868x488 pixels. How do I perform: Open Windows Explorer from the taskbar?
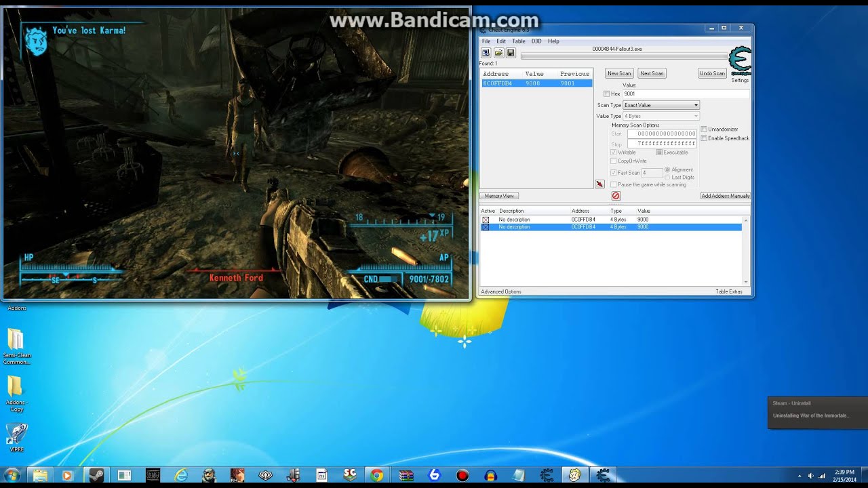pyautogui.click(x=39, y=475)
